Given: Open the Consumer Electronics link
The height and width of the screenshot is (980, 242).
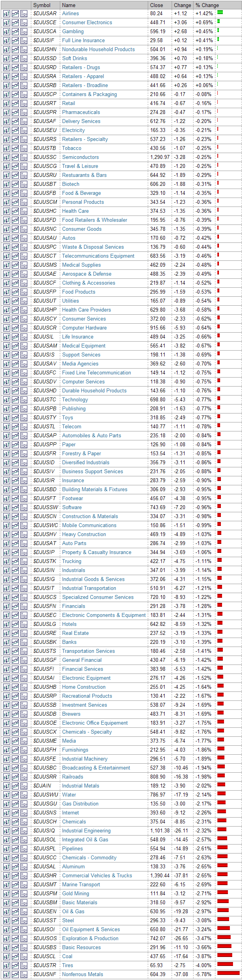Looking at the screenshot, I should [87, 23].
